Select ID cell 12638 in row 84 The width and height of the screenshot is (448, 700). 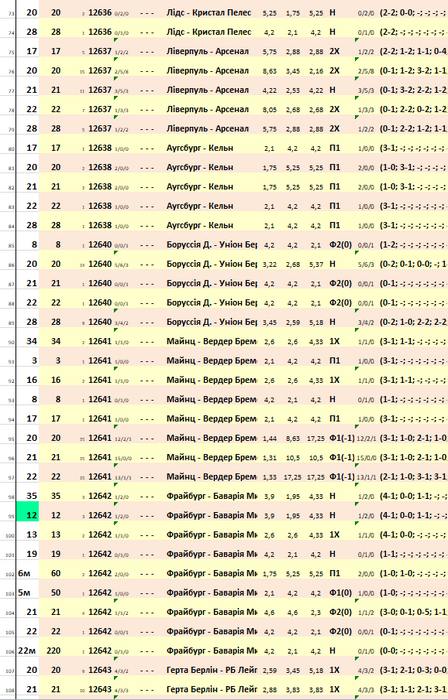(100, 225)
